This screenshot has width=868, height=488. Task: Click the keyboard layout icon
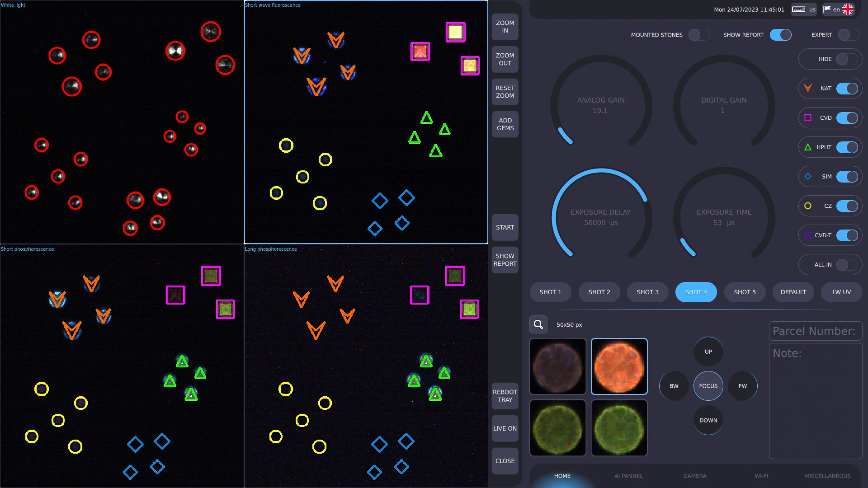pos(799,9)
